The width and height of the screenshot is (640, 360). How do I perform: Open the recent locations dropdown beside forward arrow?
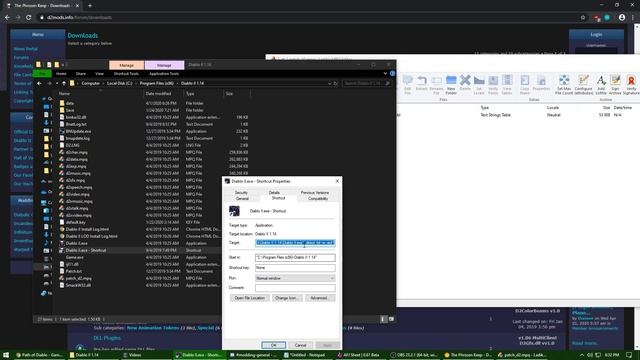pyautogui.click(x=57, y=83)
